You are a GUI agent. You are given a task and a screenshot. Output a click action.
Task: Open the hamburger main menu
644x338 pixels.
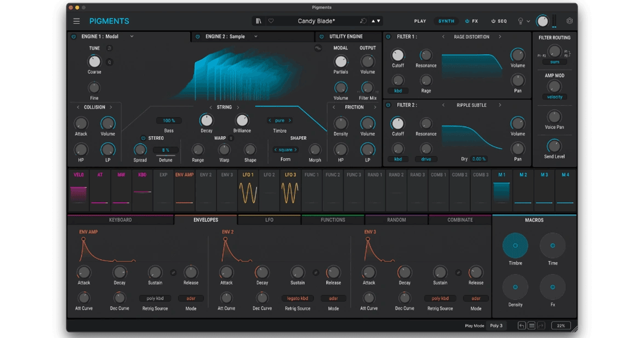(x=77, y=21)
